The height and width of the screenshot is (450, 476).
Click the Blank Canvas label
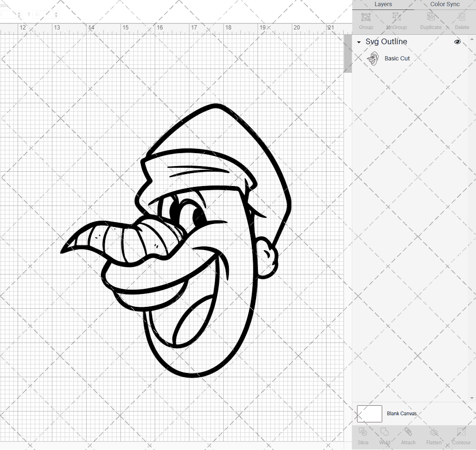coord(402,413)
